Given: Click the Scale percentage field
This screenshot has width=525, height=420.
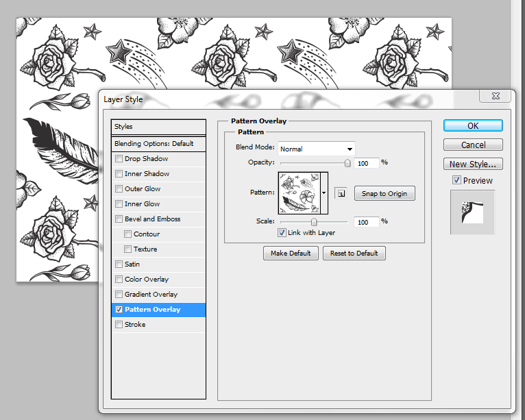Looking at the screenshot, I should click(x=366, y=222).
